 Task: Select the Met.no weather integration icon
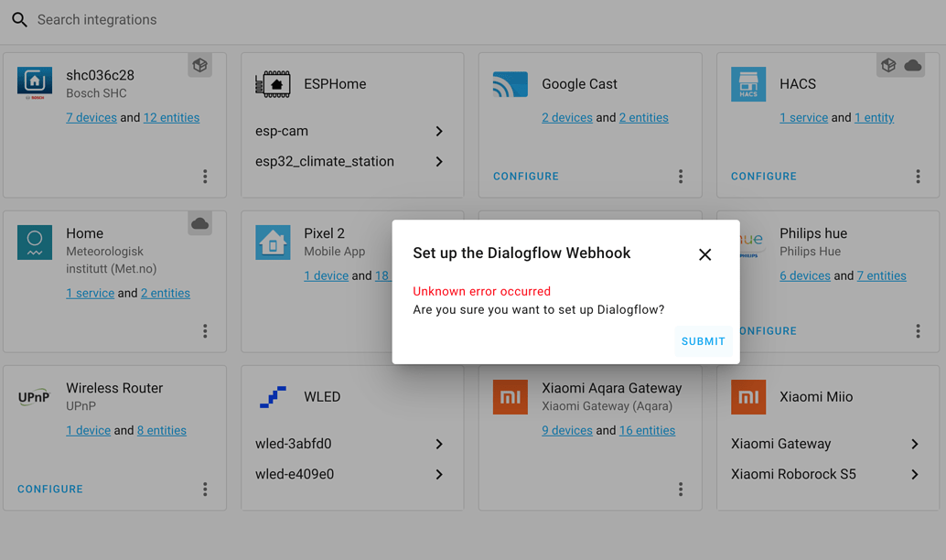(x=34, y=242)
